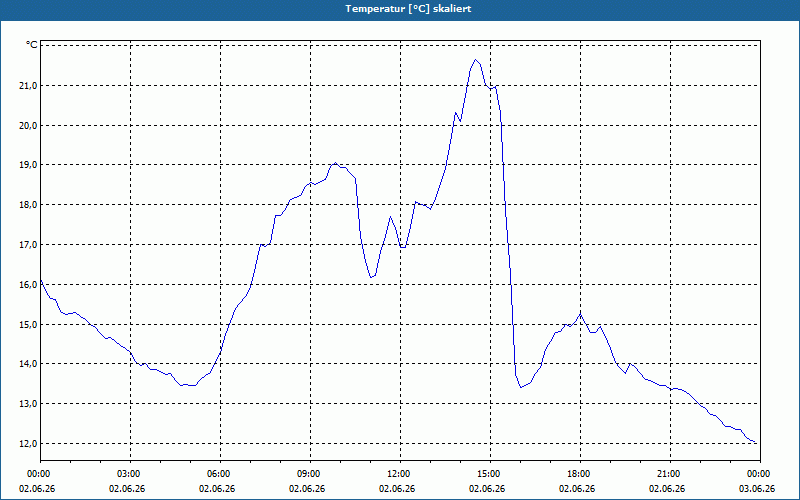Click the 16,0 y-axis label
The height and width of the screenshot is (500, 800).
point(29,285)
